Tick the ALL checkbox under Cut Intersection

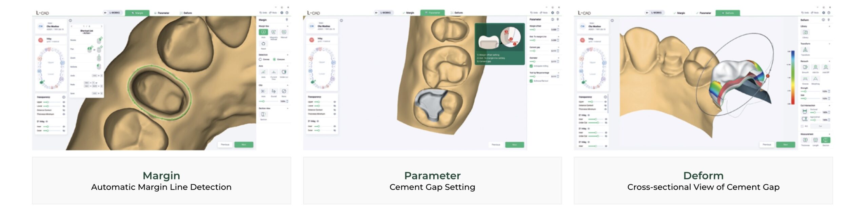click(802, 126)
